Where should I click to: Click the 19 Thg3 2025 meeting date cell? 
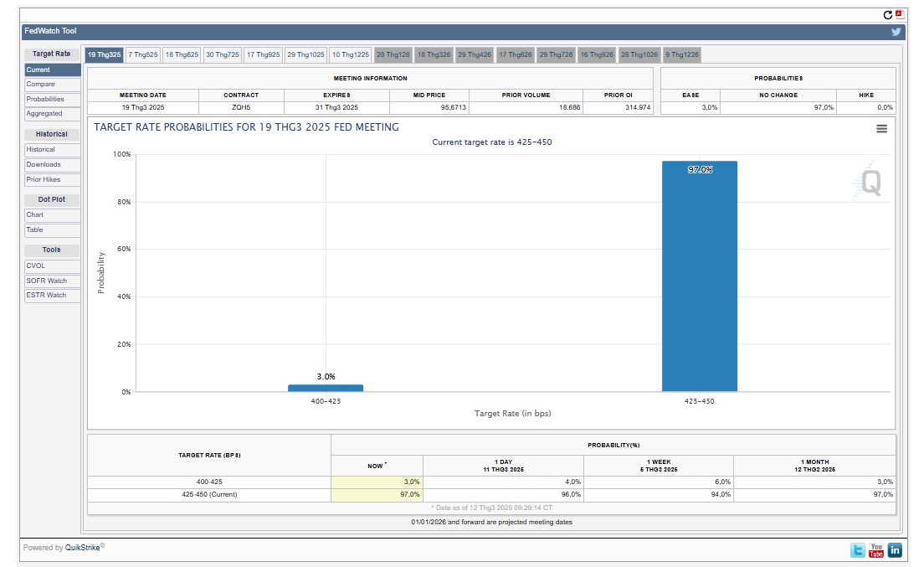click(143, 107)
